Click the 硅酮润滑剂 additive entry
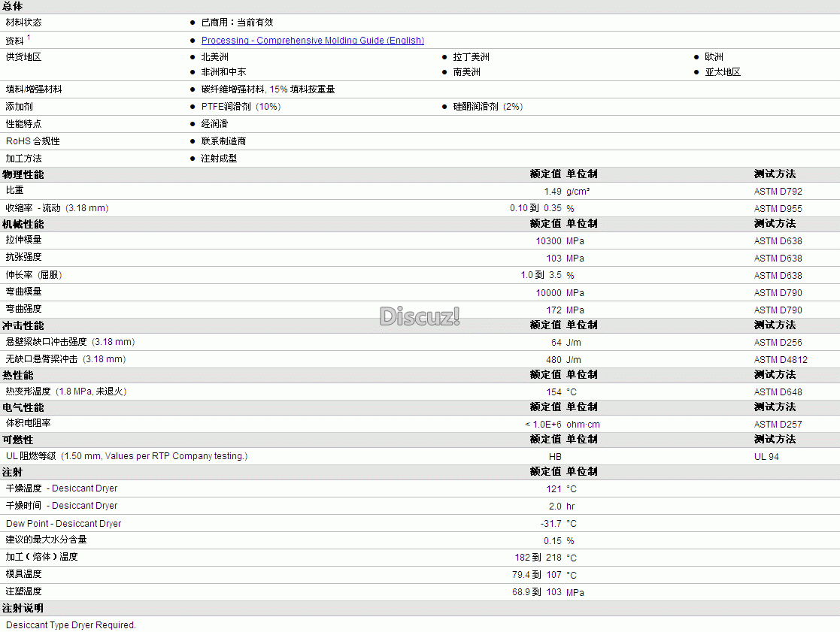Screen dimensions: 840x632 pos(487,107)
